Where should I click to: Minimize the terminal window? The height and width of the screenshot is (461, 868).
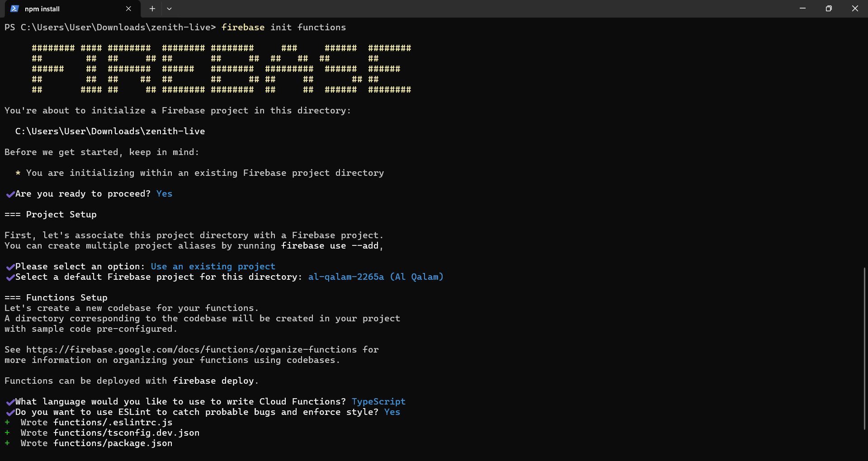tap(802, 9)
